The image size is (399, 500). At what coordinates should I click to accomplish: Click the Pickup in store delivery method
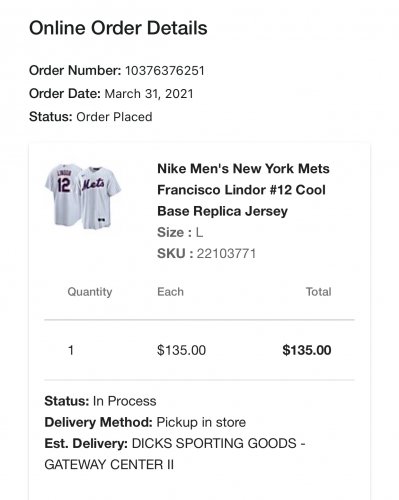coord(201,422)
